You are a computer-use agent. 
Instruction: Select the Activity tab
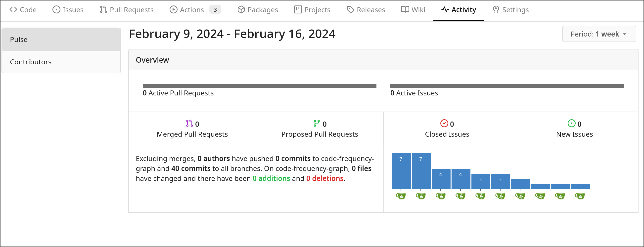click(x=459, y=10)
